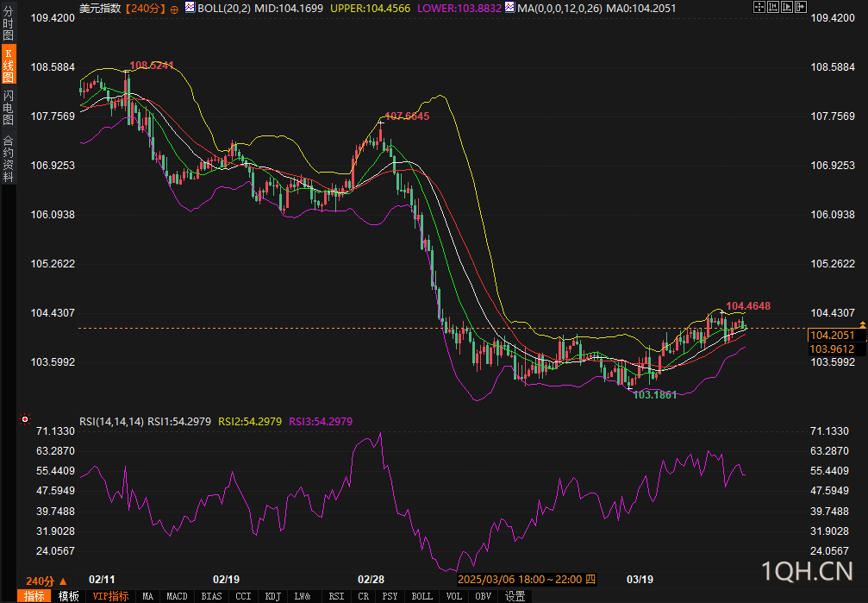The height and width of the screenshot is (603, 868).
Task: Click the 美元指数 title text
Action: pyautogui.click(x=100, y=9)
